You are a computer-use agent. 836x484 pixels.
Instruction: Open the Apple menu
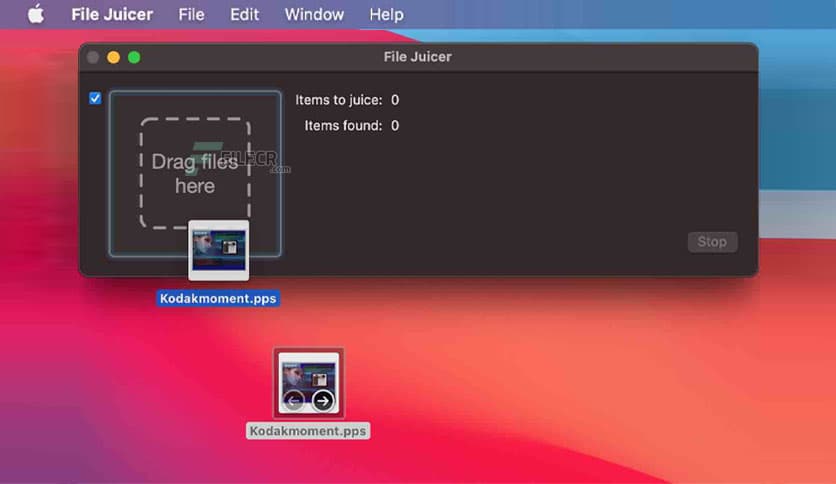[x=36, y=14]
